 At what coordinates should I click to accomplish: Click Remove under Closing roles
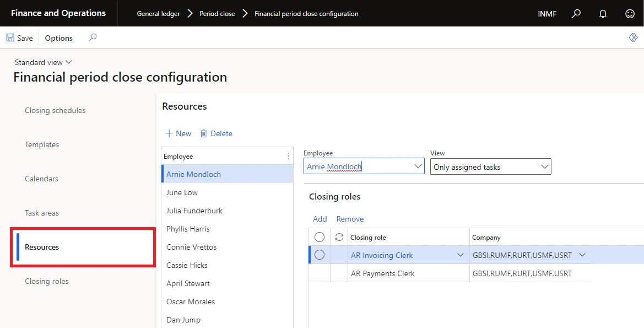(350, 219)
